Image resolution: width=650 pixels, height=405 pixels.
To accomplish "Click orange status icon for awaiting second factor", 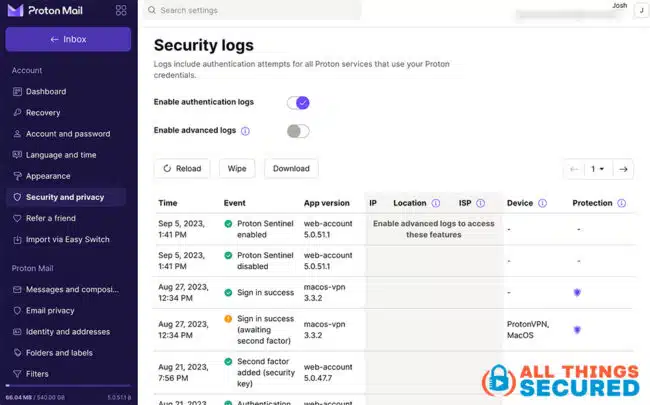I will [228, 319].
